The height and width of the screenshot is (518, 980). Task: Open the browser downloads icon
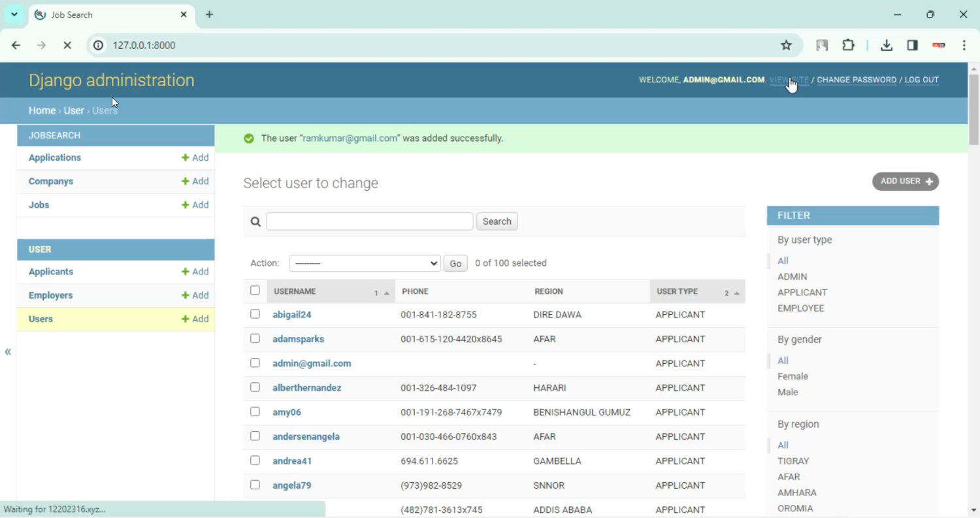pyautogui.click(x=886, y=45)
